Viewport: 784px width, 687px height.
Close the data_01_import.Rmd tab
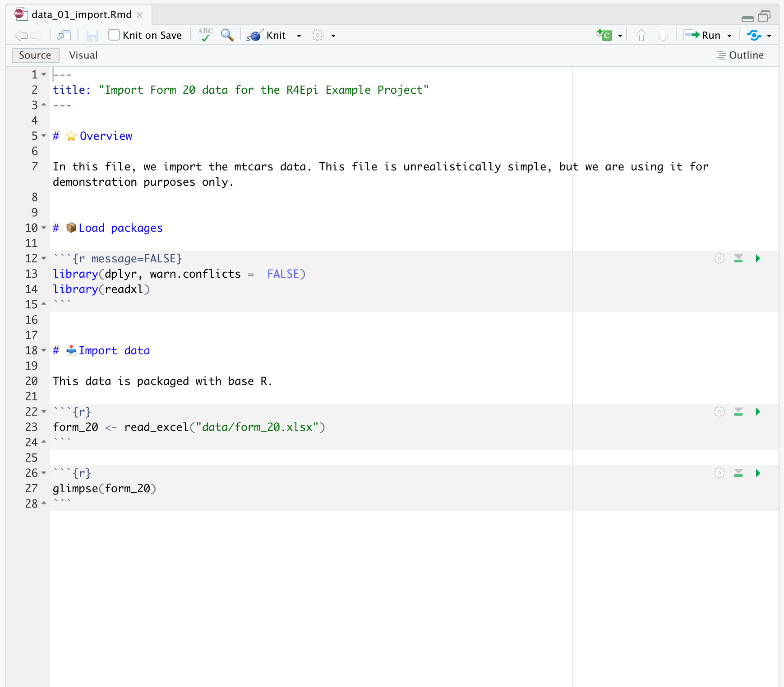tap(139, 15)
